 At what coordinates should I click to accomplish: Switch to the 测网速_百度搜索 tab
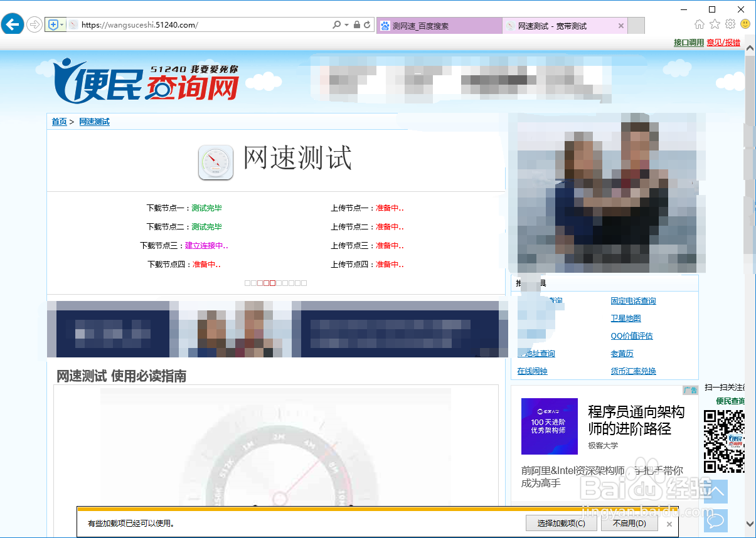[x=439, y=26]
